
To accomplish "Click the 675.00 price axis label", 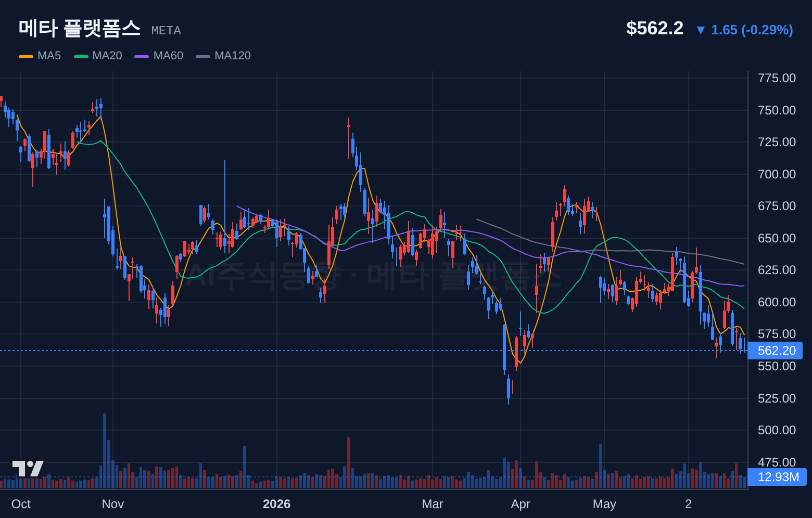I will click(x=777, y=206).
